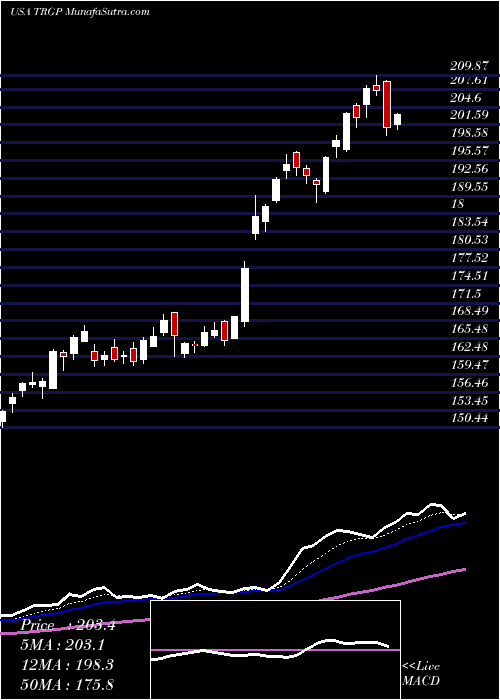Click the latest white candlestick on the right
The width and height of the screenshot is (500, 700).
pos(397,120)
